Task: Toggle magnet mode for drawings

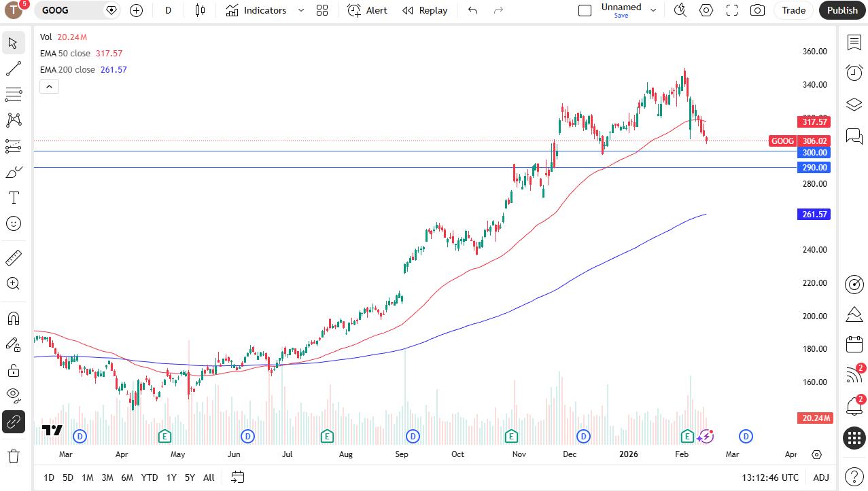Action: (13, 319)
